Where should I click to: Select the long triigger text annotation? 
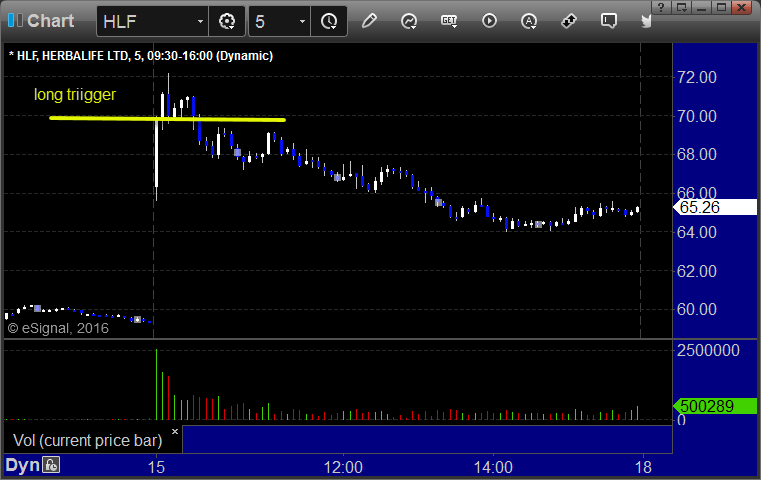[x=75, y=95]
